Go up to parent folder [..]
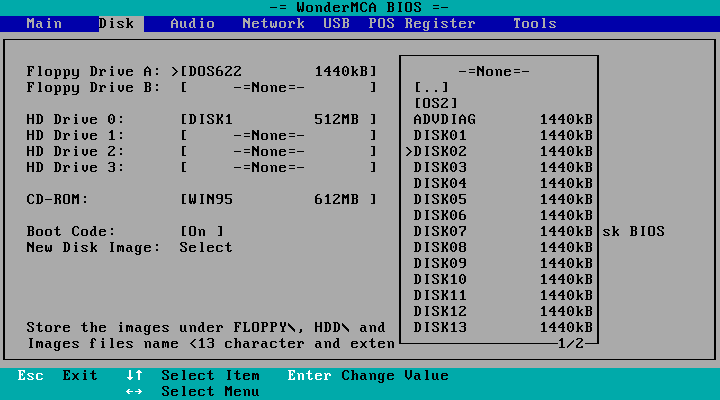Image resolution: width=720 pixels, height=400 pixels. pyautogui.click(x=431, y=87)
